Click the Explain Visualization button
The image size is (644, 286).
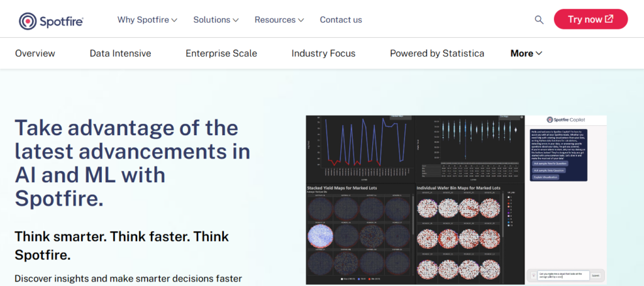pyautogui.click(x=545, y=177)
